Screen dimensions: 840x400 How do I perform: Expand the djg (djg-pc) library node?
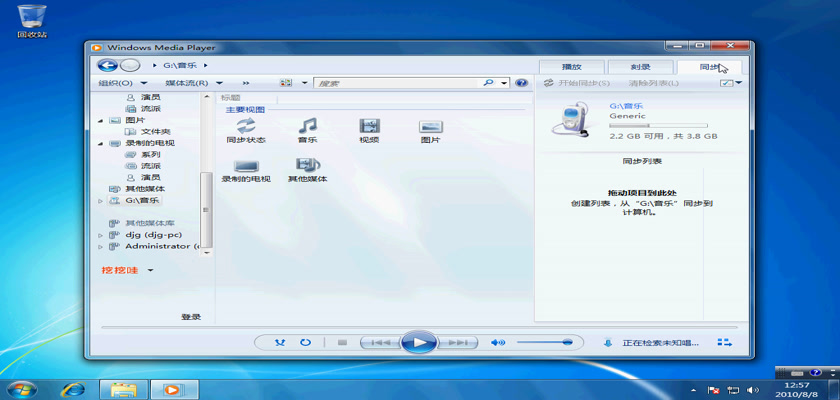(101, 234)
